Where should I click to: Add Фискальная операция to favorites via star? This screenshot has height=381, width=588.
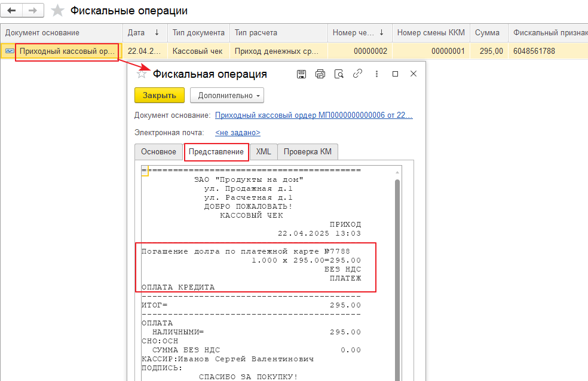(x=142, y=74)
